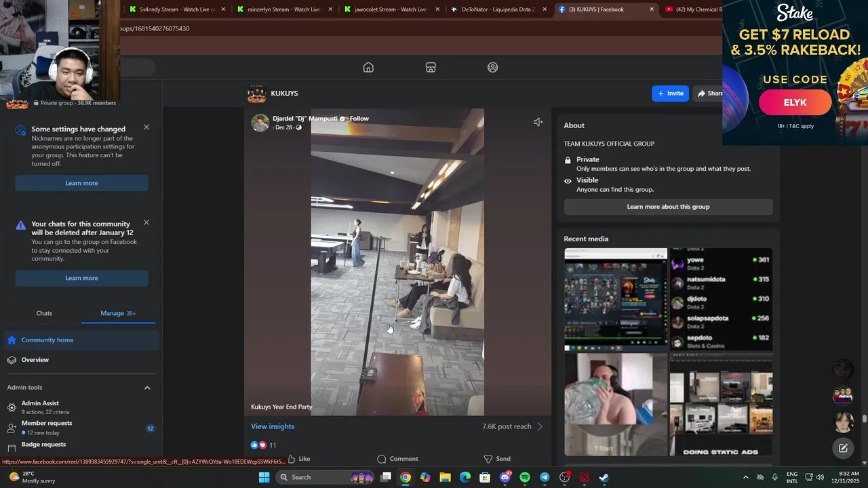Open Dota 2 from the taskbar
Image resolution: width=868 pixels, height=488 pixels.
click(x=585, y=477)
